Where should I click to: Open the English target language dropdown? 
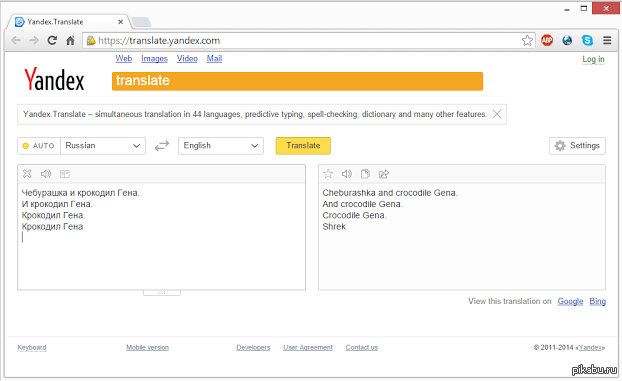[x=221, y=146]
